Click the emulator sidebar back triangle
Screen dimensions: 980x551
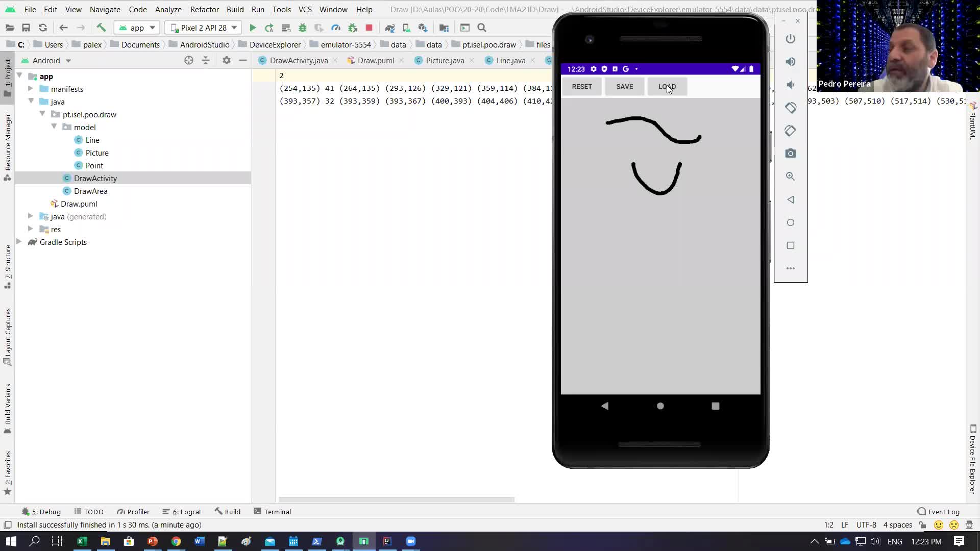pyautogui.click(x=791, y=199)
